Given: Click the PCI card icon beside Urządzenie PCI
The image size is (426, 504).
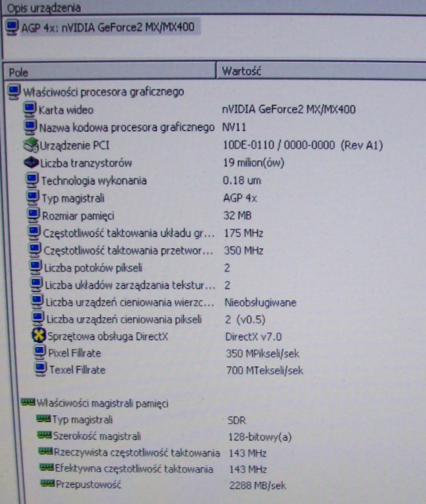Looking at the screenshot, I should pos(31,145).
